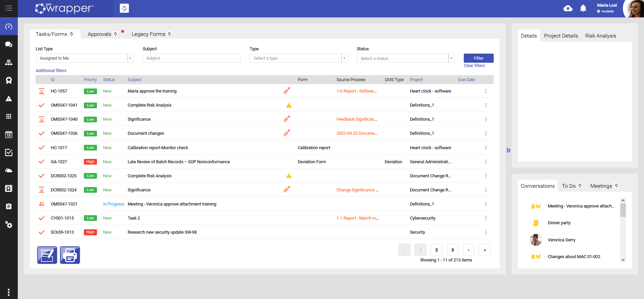Viewport: 644px width, 299px height.
Task: Open row menu dots for HC-1057
Action: pos(486,91)
